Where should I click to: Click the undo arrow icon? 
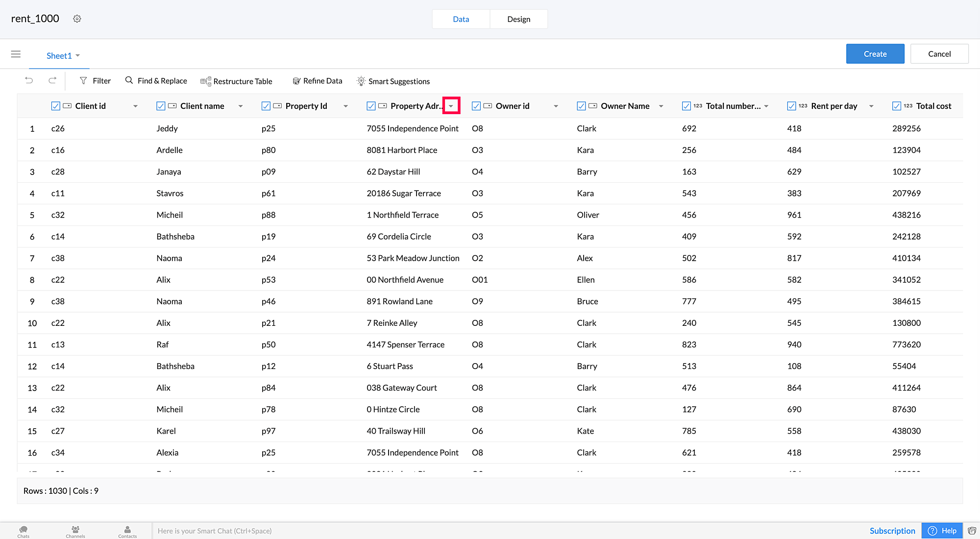pos(29,80)
